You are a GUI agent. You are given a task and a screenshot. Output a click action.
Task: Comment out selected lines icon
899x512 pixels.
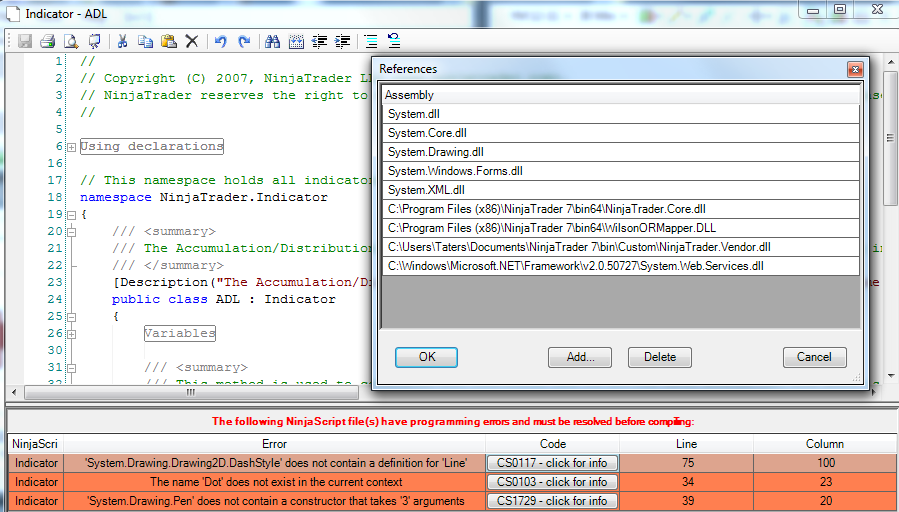click(371, 41)
